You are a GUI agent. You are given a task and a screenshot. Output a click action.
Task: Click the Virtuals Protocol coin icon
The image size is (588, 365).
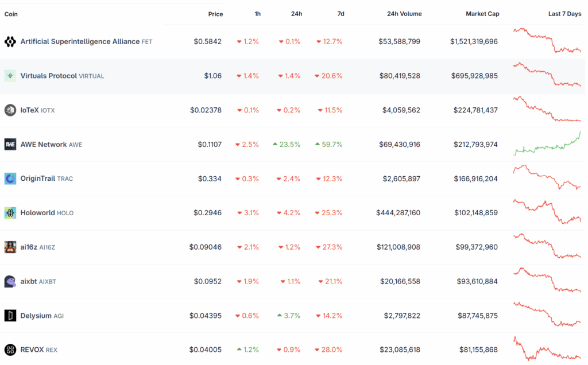tap(10, 76)
